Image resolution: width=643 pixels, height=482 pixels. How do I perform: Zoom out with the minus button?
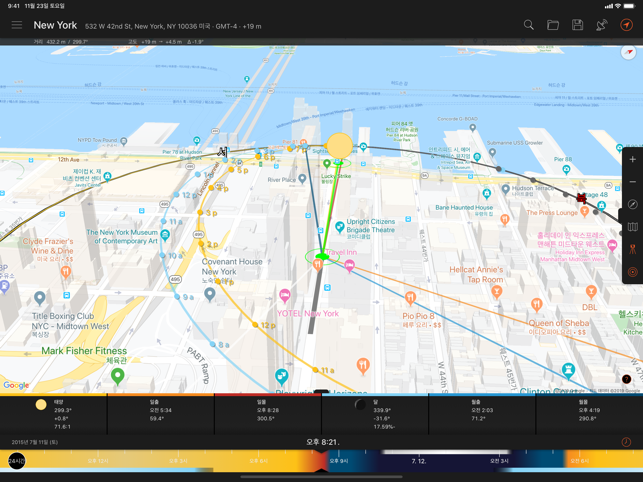click(x=632, y=182)
